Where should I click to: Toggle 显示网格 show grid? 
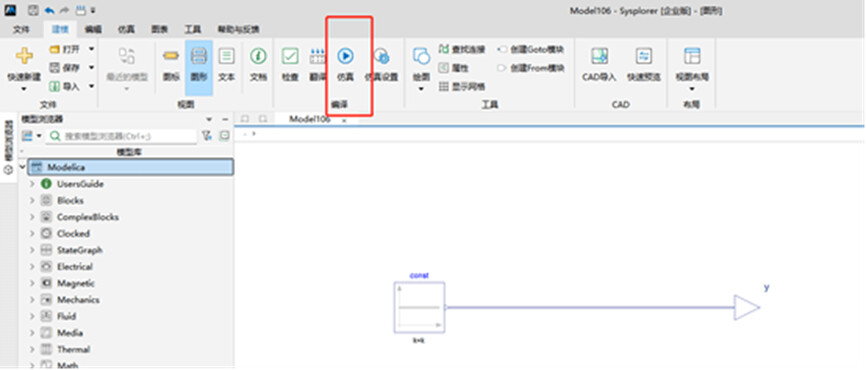(x=462, y=87)
